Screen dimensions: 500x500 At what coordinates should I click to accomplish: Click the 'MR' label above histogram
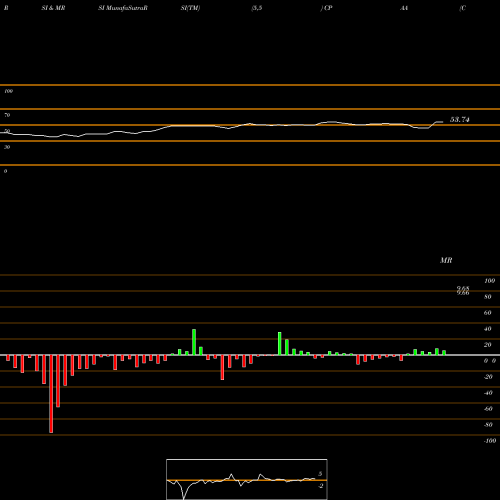[x=446, y=260]
